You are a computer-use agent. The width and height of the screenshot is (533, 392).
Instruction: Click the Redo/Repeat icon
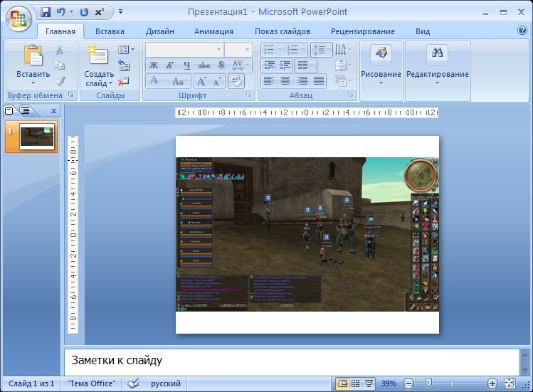[x=84, y=12]
